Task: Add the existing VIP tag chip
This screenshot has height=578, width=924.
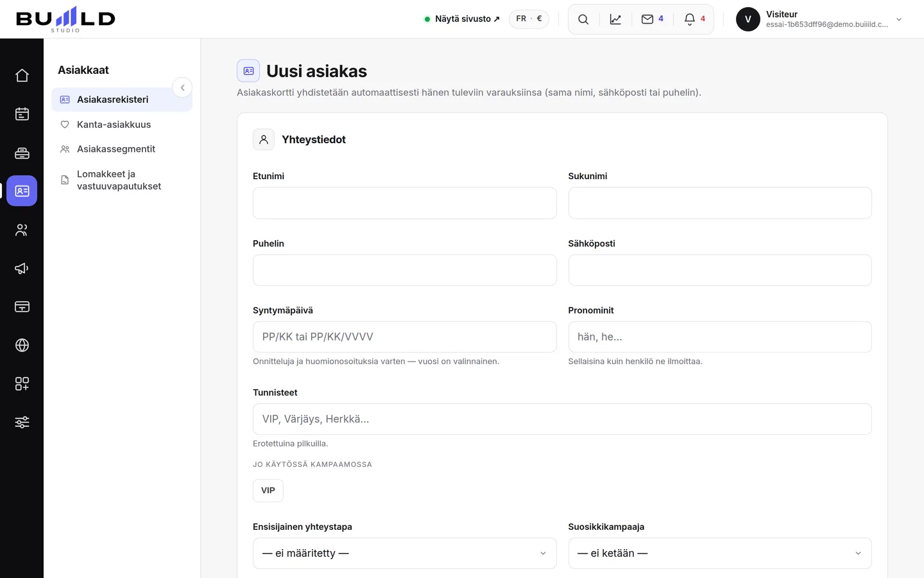Action: pyautogui.click(x=268, y=491)
